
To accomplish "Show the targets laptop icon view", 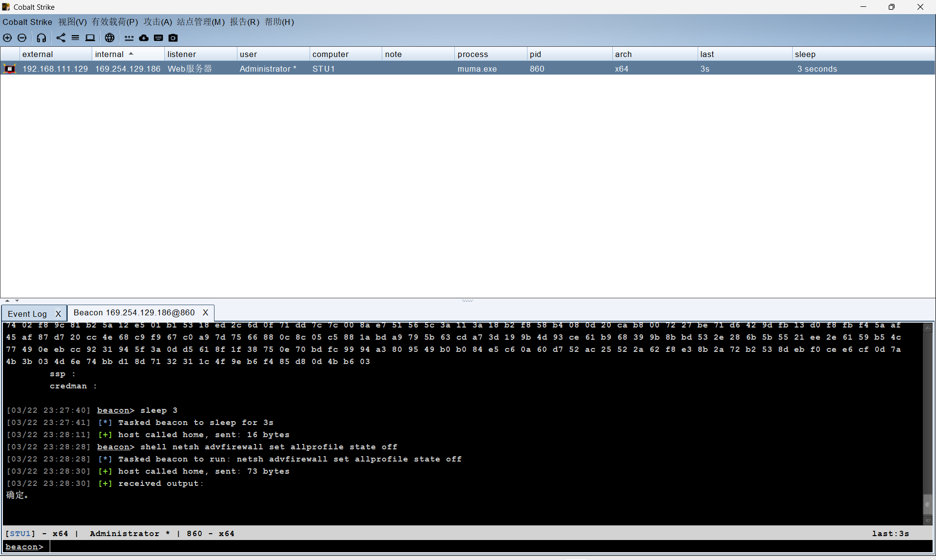I will click(90, 38).
